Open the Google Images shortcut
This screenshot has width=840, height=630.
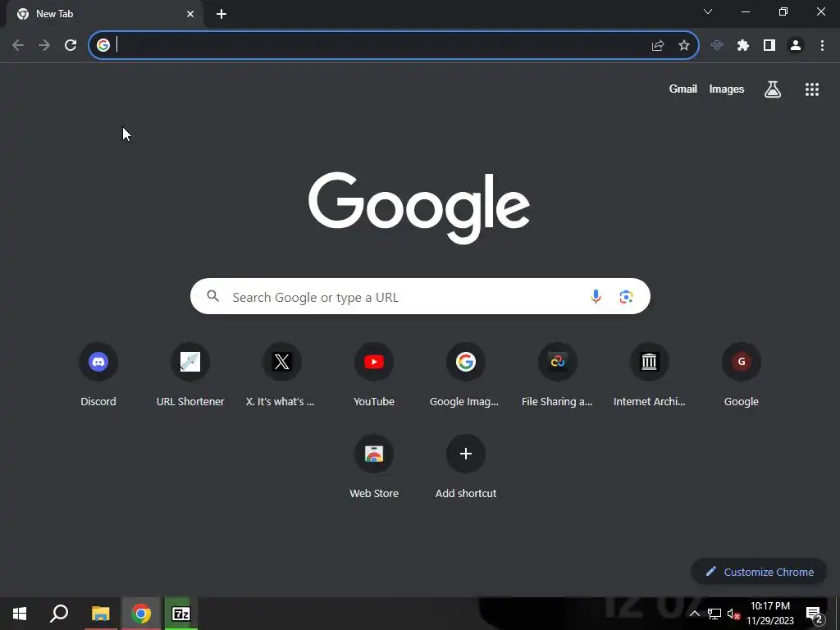pos(466,374)
